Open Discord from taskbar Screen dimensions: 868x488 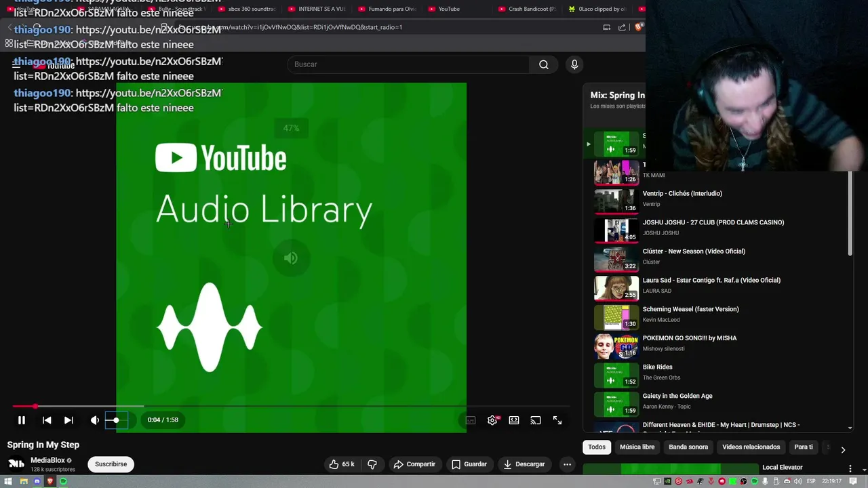[x=37, y=481]
